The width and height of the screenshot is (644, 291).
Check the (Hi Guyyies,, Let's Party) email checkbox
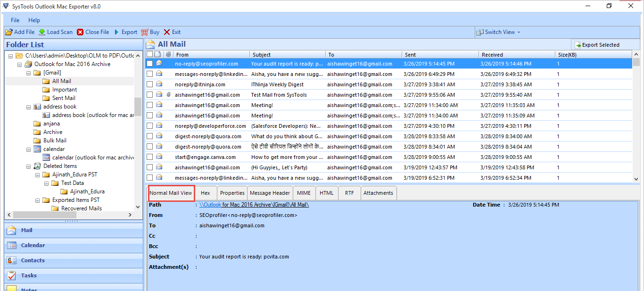coord(149,167)
